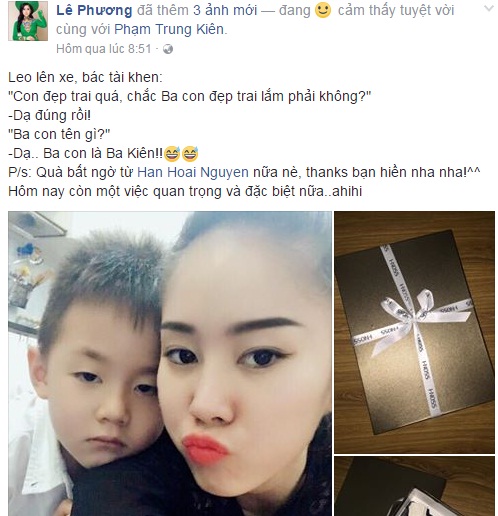Open the Han Hoai Nguyen tagged link
Screen dimensions: 498x516
tap(193, 172)
